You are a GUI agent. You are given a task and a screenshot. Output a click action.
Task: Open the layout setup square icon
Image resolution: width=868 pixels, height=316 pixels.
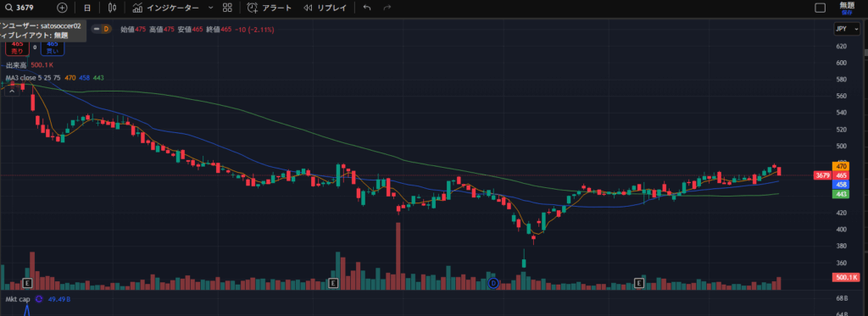click(821, 8)
